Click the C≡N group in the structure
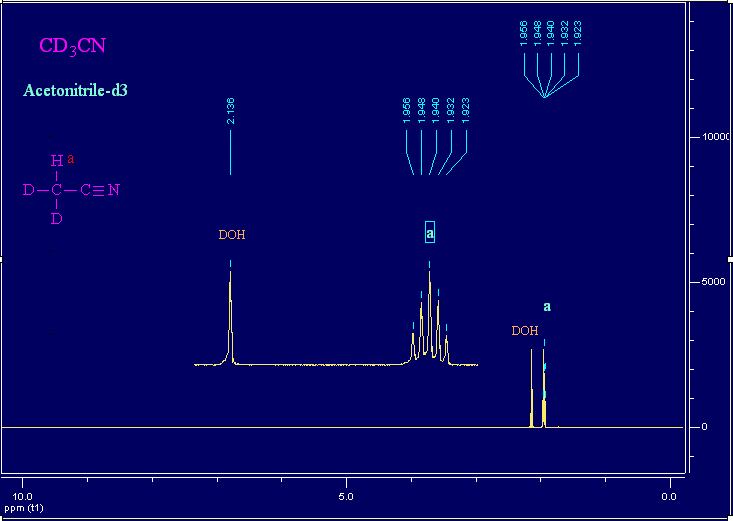 [100, 190]
